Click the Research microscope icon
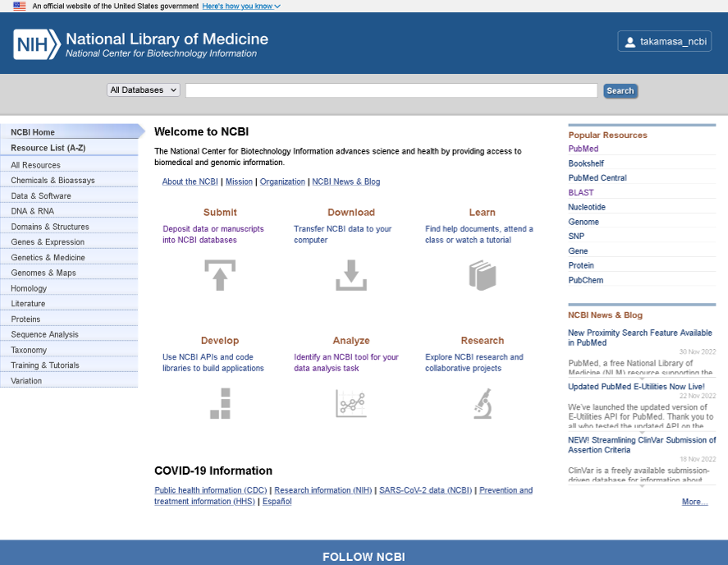 point(483,403)
